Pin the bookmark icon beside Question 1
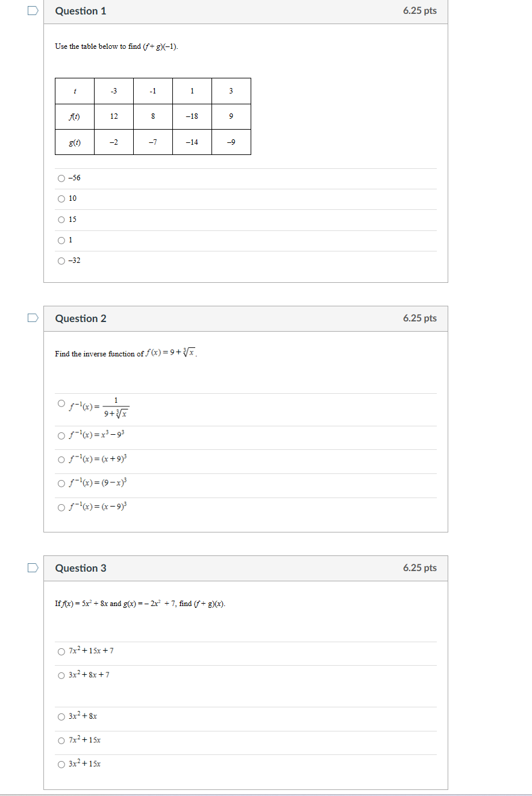The width and height of the screenshot is (532, 796). tap(34, 9)
